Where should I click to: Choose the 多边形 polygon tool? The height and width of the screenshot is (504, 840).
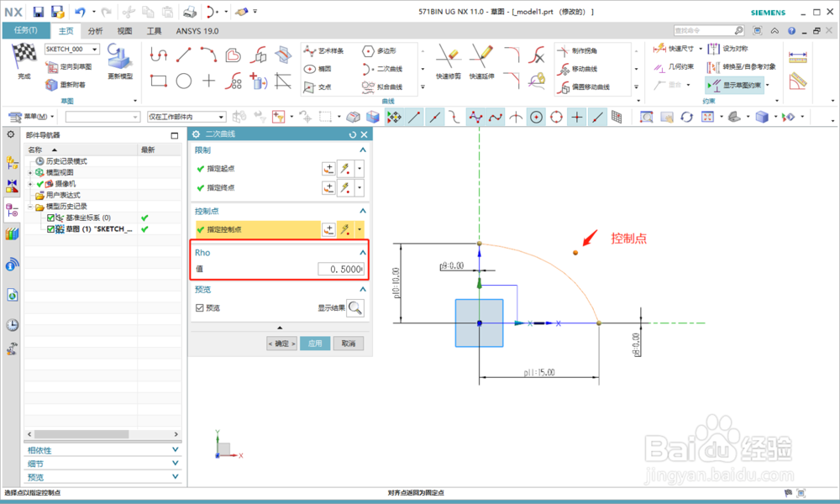click(380, 51)
